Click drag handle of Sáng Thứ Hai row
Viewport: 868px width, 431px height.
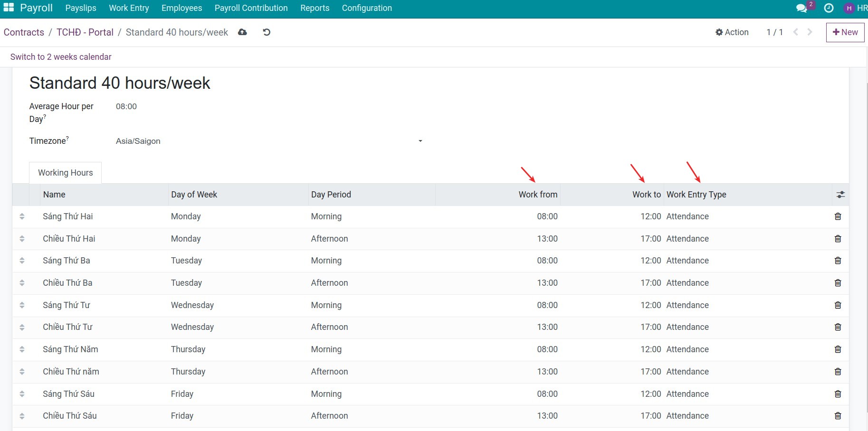22,216
